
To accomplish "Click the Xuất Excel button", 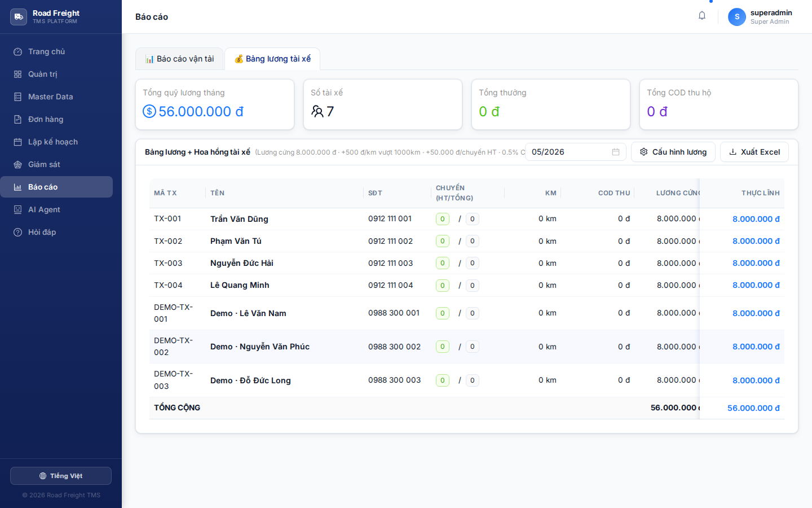I will (754, 152).
